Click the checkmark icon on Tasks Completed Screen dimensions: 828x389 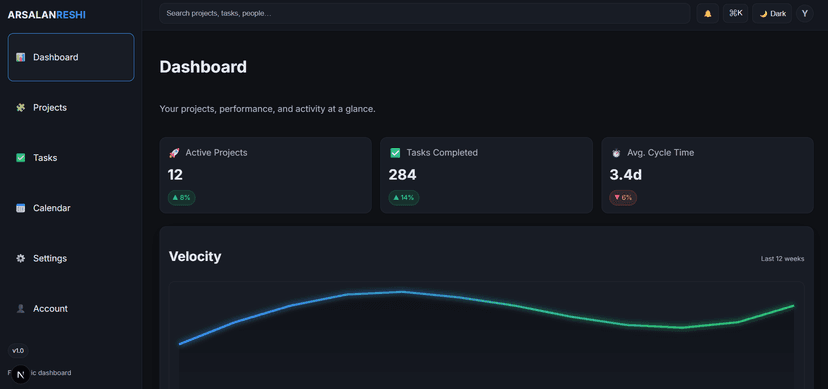coord(395,153)
